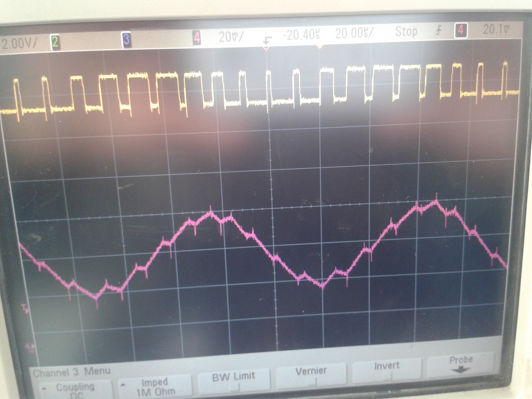Screen dimensions: 532x399
Task: Click the Channel 3 Menu title
Action: click(72, 372)
